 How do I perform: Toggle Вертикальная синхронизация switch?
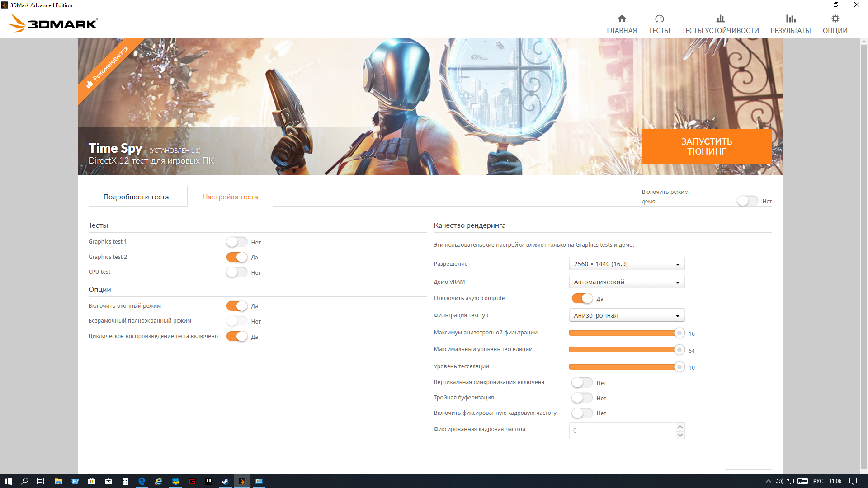582,383
